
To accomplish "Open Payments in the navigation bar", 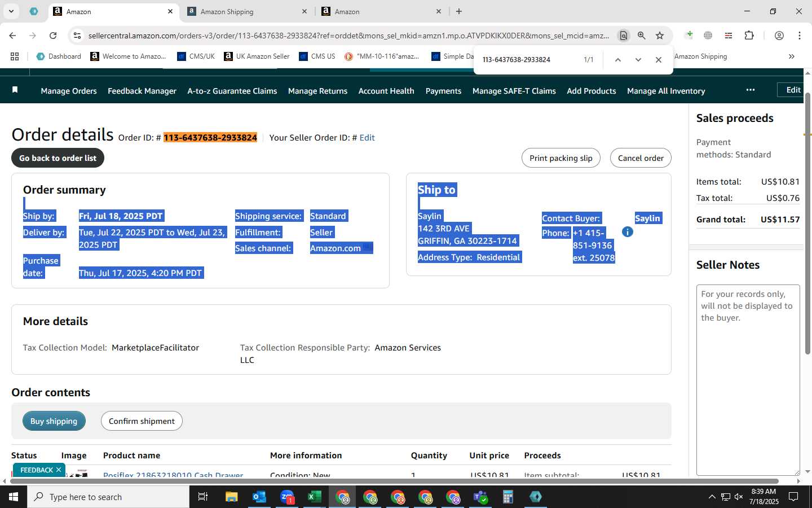I will [443, 91].
